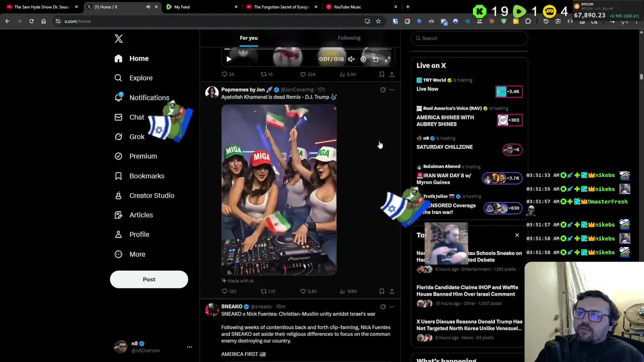Screen dimensions: 644x362
Task: Repost the Popmemes post with 1.1K reposts
Action: [268, 291]
